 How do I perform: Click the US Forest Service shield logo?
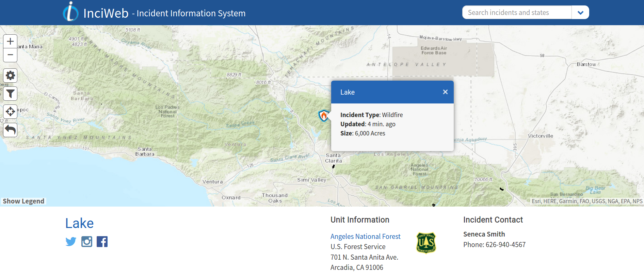[x=426, y=243]
